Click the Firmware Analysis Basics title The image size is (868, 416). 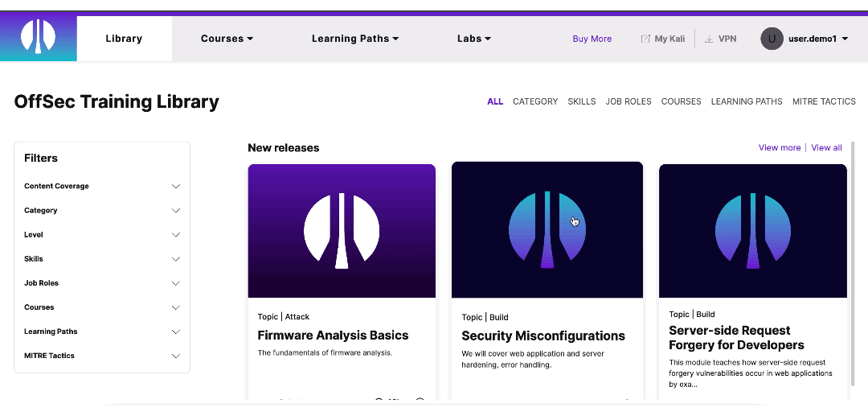click(333, 335)
